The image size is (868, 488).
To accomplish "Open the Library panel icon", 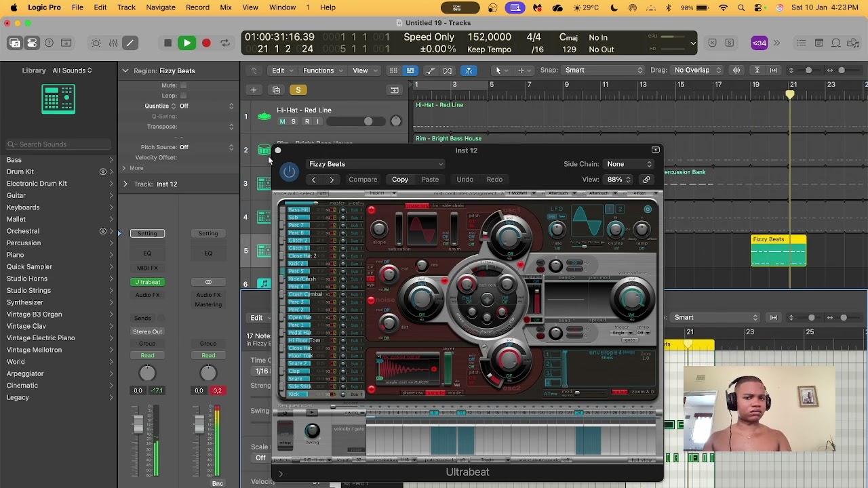I will [x=14, y=43].
